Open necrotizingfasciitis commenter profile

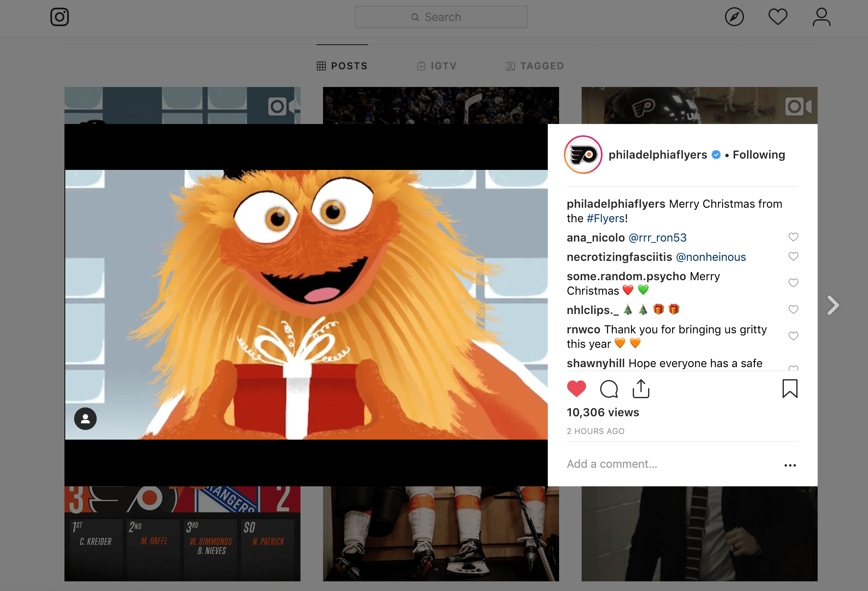point(619,257)
